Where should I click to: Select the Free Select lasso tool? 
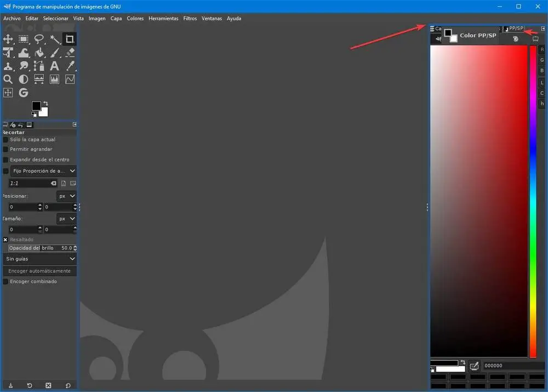click(39, 39)
